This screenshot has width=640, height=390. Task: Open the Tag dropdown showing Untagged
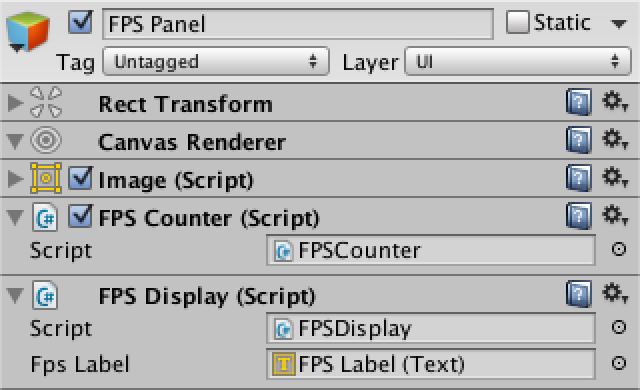pos(216,62)
